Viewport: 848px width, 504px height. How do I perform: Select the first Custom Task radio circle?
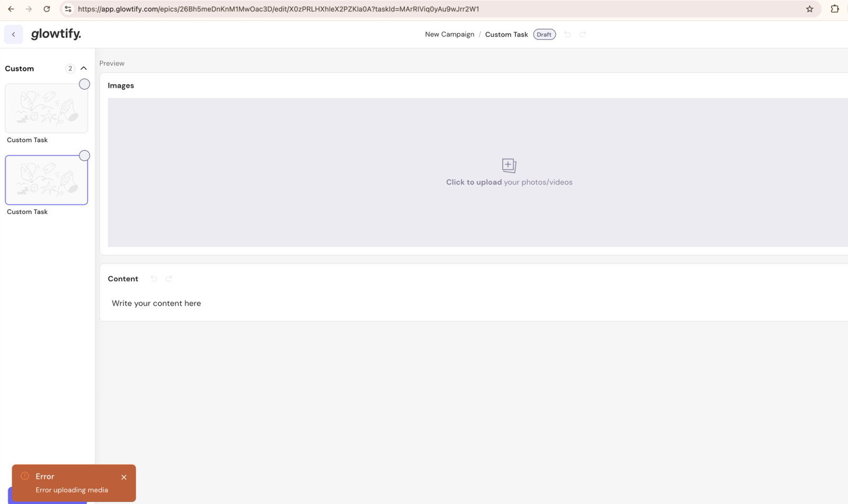point(84,84)
